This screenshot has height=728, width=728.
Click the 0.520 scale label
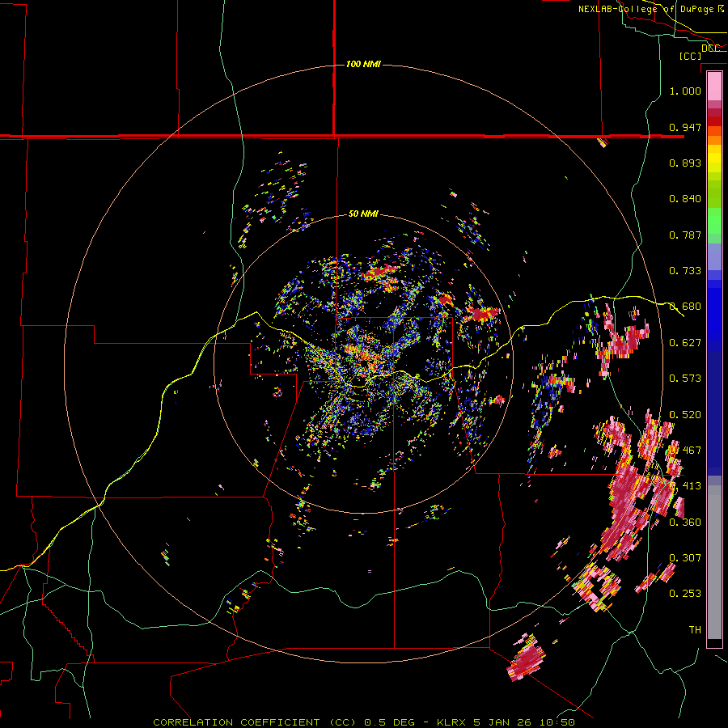[685, 414]
